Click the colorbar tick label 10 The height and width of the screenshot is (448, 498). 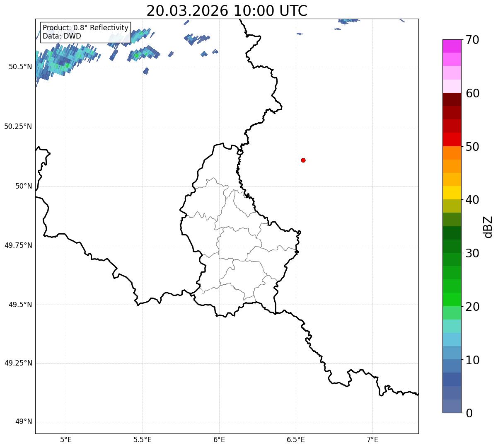click(x=472, y=360)
